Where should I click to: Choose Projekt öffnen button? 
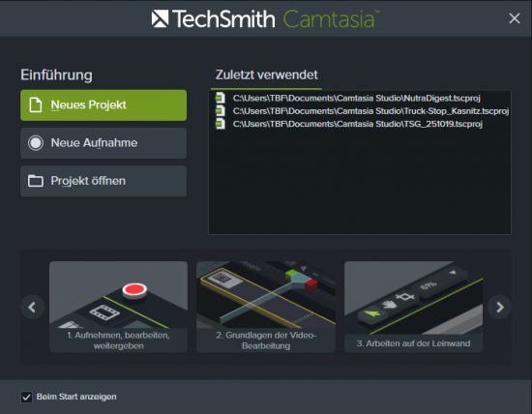[103, 181]
